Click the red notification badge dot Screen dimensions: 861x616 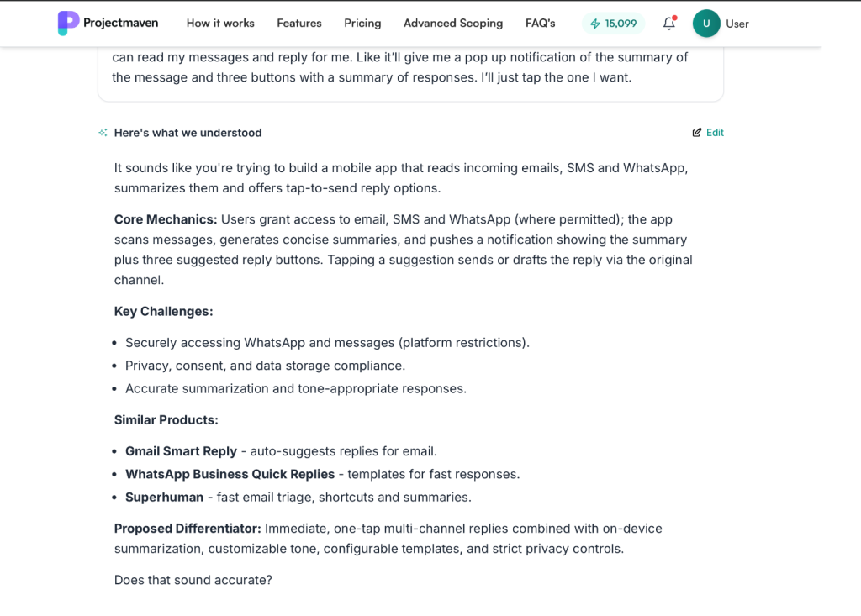point(674,18)
